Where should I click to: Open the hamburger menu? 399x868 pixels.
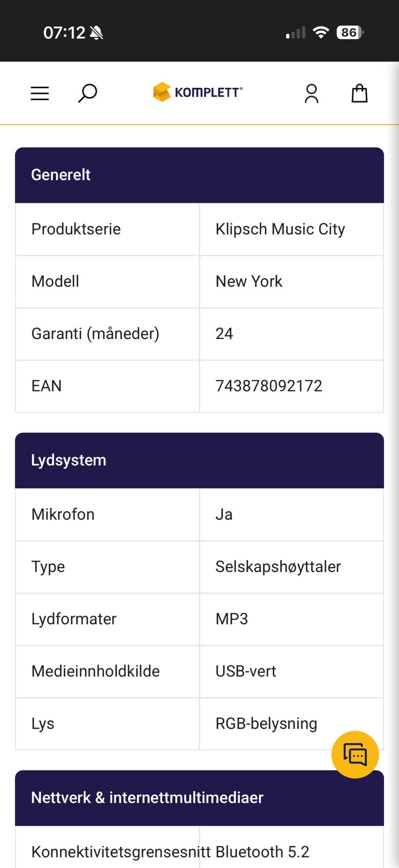[x=40, y=93]
